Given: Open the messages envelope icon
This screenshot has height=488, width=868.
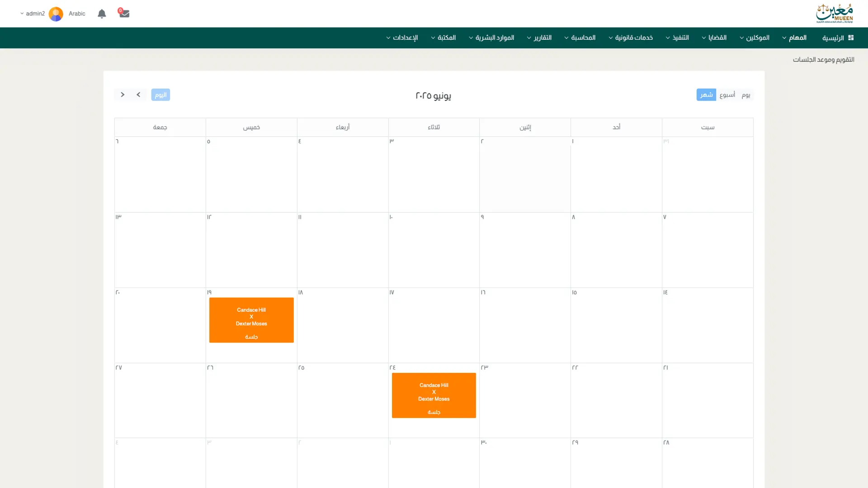Looking at the screenshot, I should pyautogui.click(x=124, y=14).
